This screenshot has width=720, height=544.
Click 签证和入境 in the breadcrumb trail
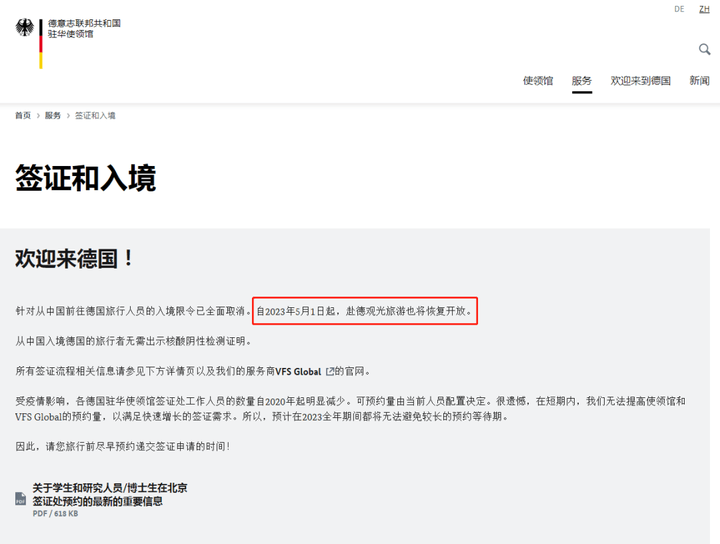coord(95,116)
